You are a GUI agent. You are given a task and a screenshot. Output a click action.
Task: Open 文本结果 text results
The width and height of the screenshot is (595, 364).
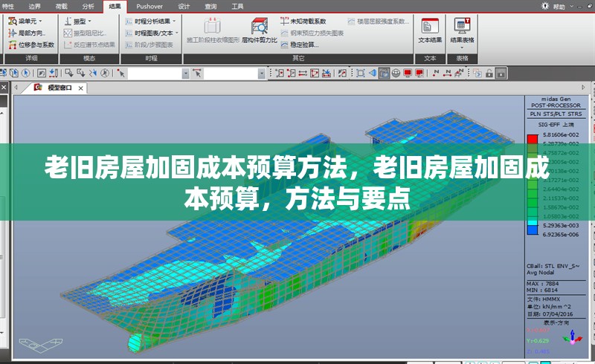click(x=430, y=30)
